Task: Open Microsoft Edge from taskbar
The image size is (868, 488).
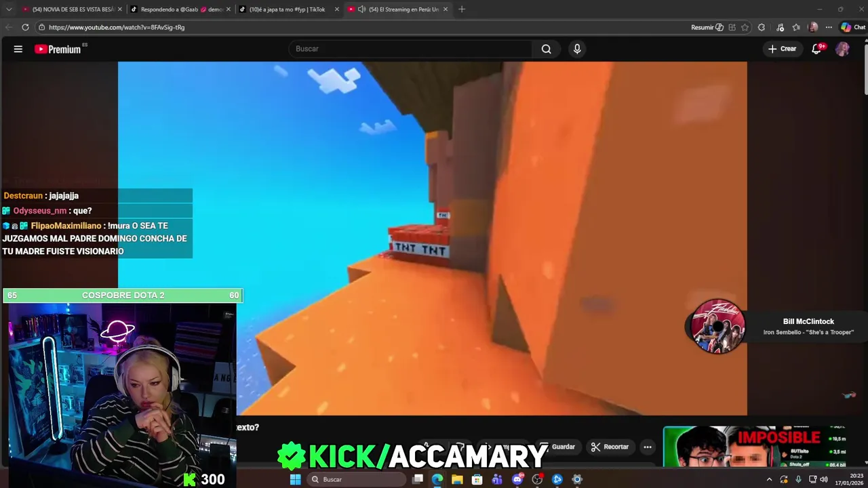Action: pyautogui.click(x=437, y=479)
